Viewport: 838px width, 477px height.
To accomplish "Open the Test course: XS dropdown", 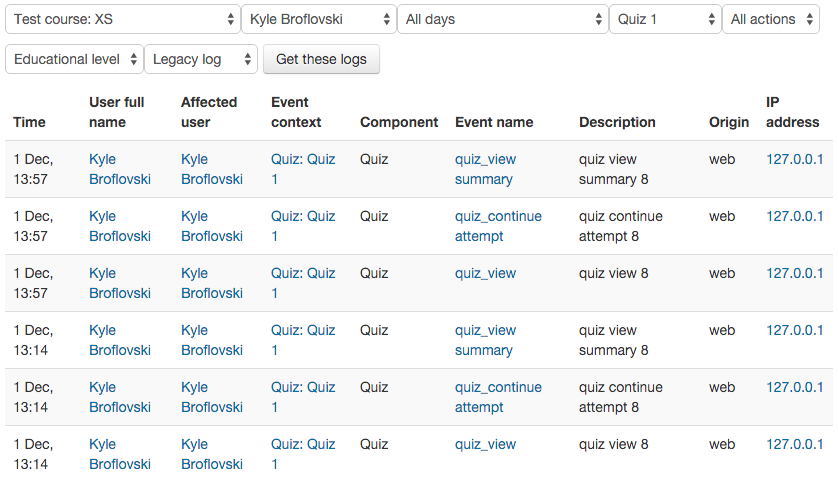I will (x=122, y=20).
